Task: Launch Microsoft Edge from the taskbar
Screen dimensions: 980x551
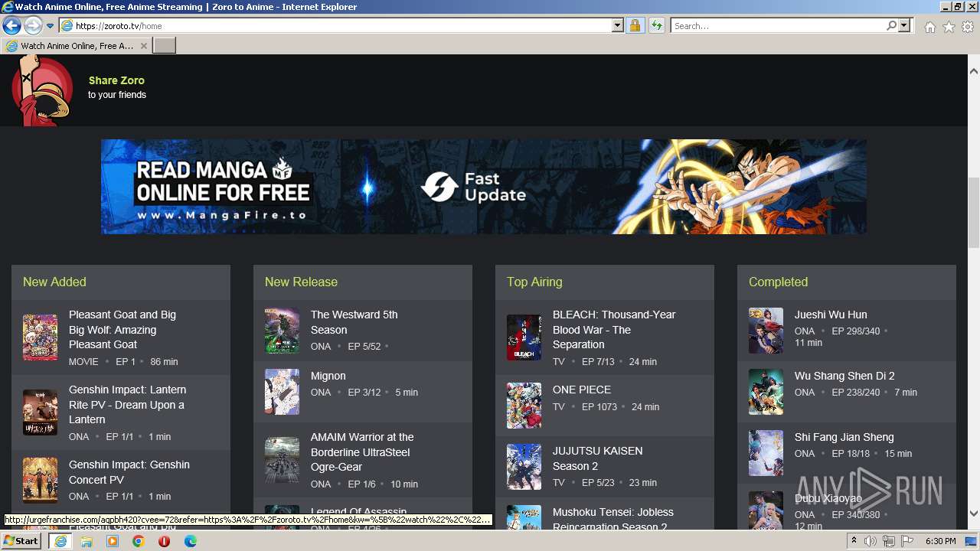Action: coord(191,541)
